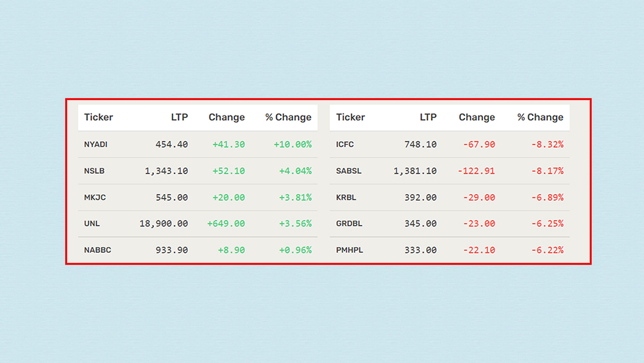Viewport: 644px width, 363px height.
Task: Open the NYADI ticker link
Action: point(95,144)
